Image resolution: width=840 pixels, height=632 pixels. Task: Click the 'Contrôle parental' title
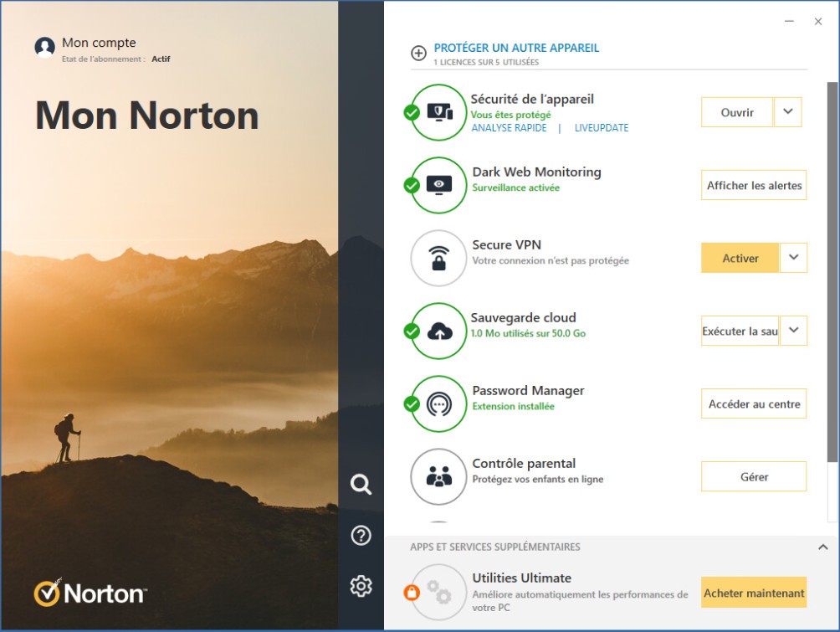click(524, 464)
